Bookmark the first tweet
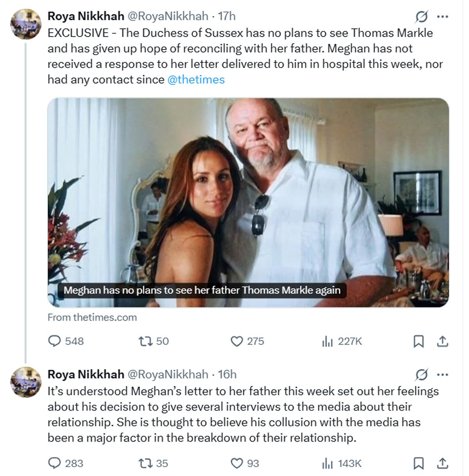 click(419, 342)
